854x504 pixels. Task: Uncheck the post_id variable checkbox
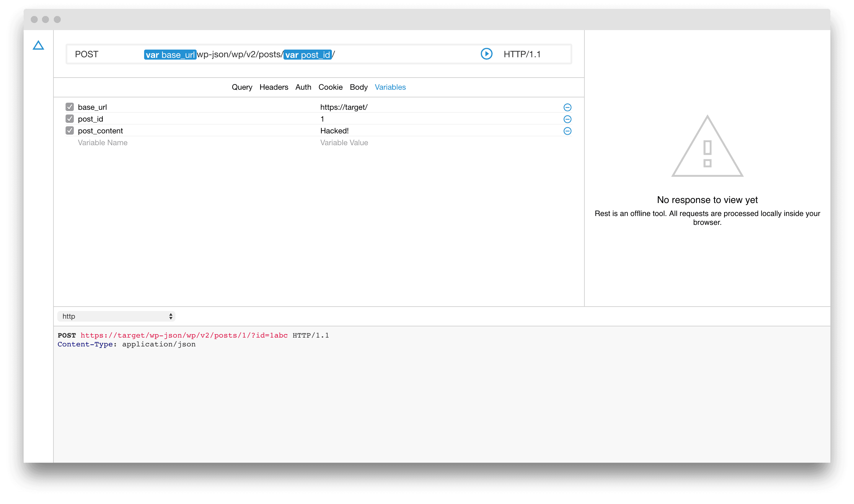pos(70,119)
